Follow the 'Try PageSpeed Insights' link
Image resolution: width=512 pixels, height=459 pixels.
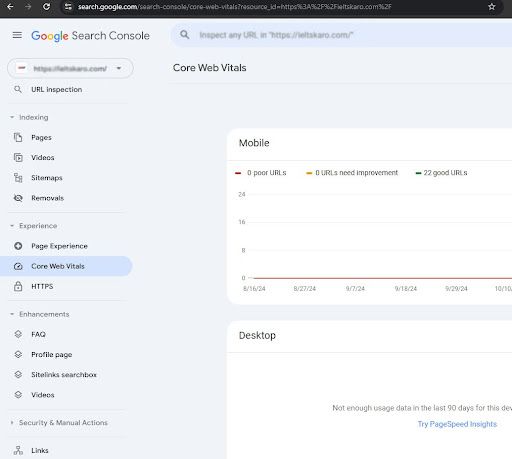point(457,424)
